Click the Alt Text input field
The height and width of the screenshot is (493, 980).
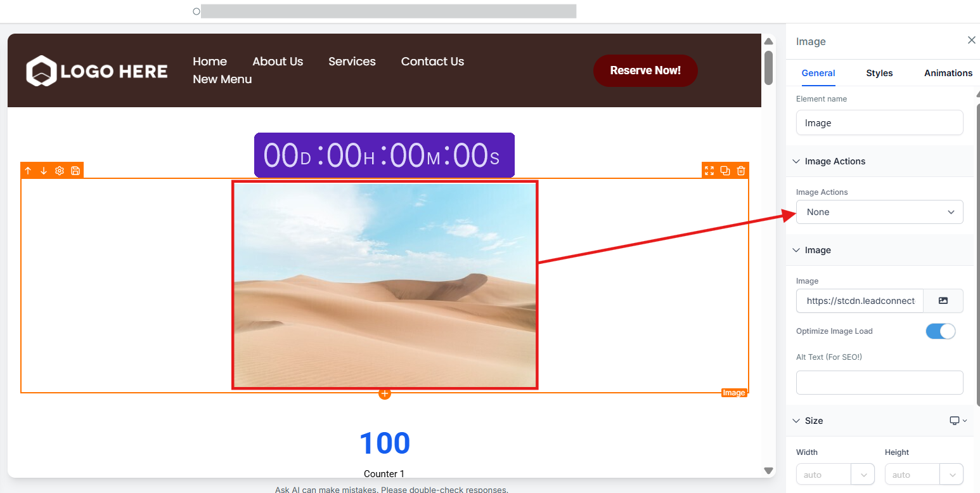pyautogui.click(x=879, y=383)
